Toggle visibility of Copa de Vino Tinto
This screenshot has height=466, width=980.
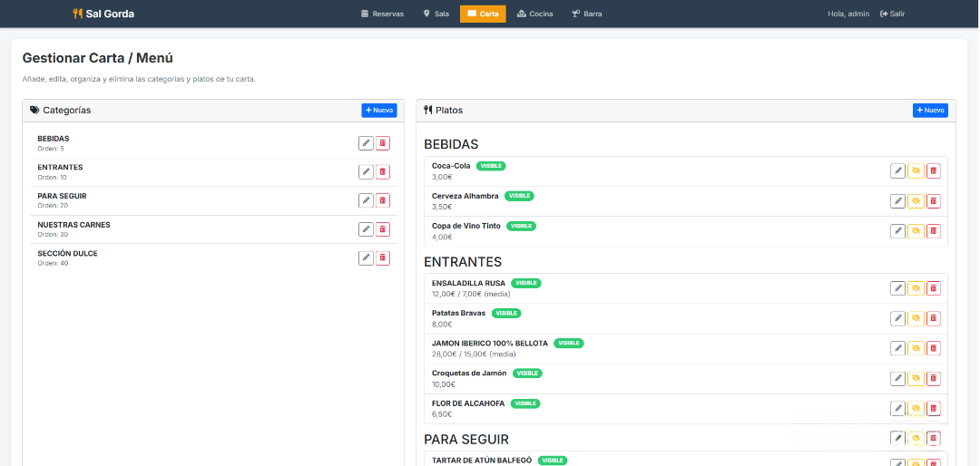pos(916,230)
